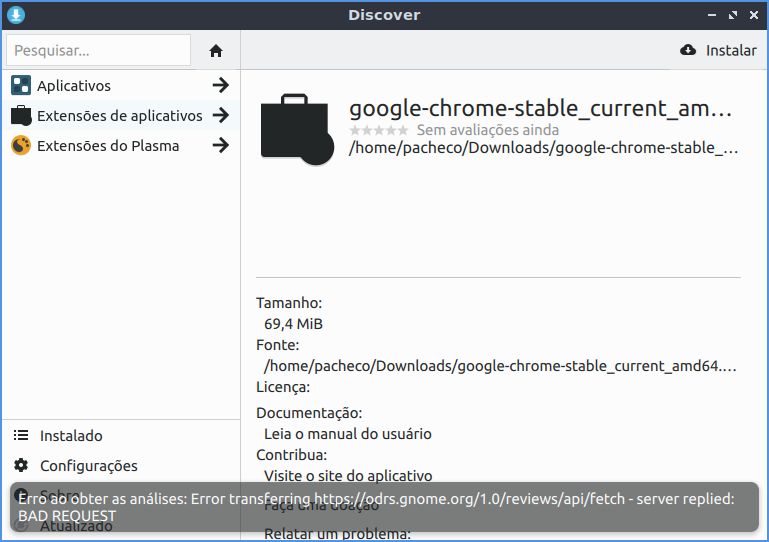Click the list icon beside Instalado
The image size is (769, 542).
[21, 435]
